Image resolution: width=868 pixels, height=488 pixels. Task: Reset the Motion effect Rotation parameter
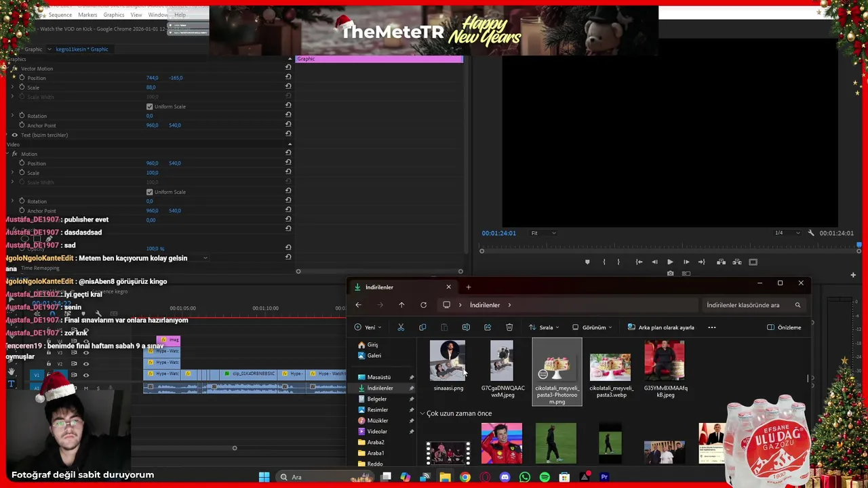tap(288, 200)
